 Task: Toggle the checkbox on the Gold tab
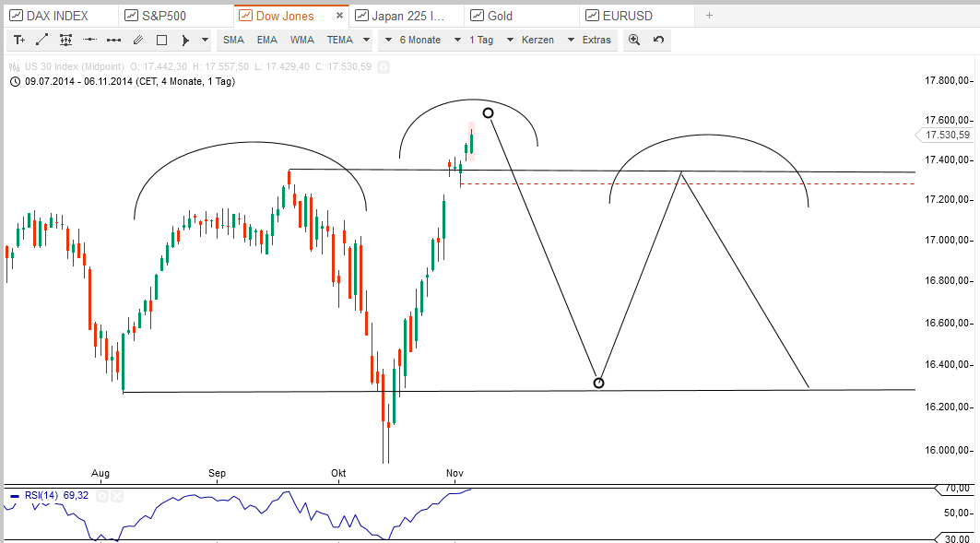click(x=477, y=15)
